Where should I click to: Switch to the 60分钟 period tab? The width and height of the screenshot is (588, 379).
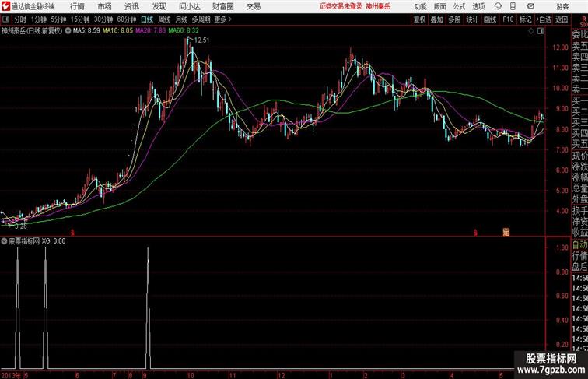[x=127, y=19]
